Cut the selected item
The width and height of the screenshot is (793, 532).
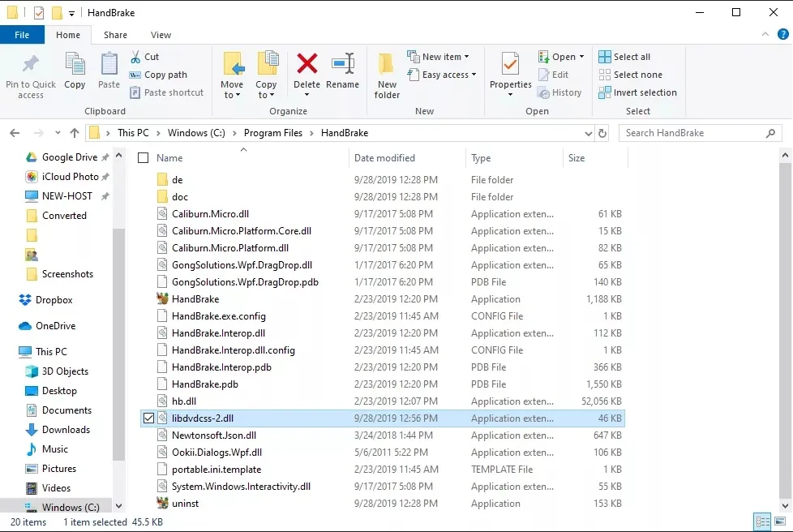[145, 57]
